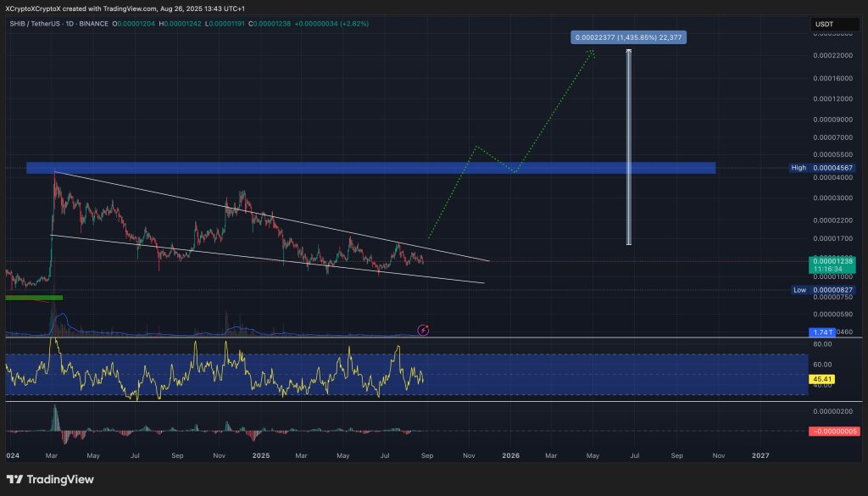The height and width of the screenshot is (496, 868).
Task: Select the Low 0.00000827 price label
Action: pyautogui.click(x=822, y=290)
